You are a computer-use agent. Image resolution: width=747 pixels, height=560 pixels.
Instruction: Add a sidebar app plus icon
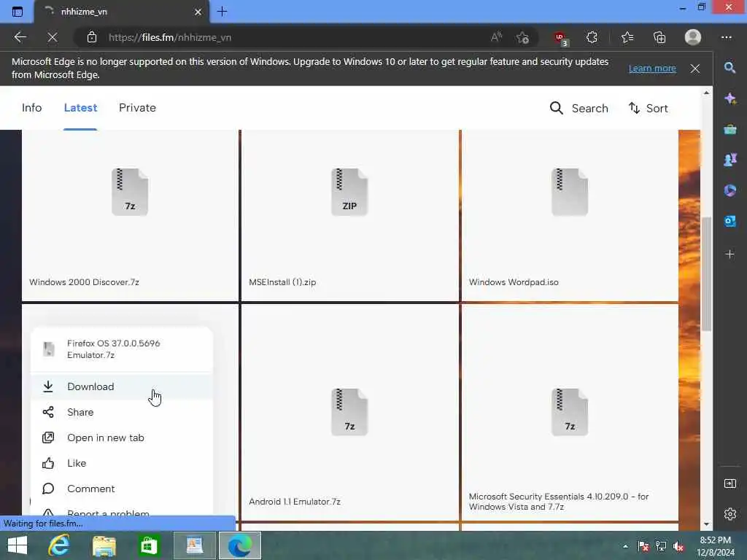729,254
